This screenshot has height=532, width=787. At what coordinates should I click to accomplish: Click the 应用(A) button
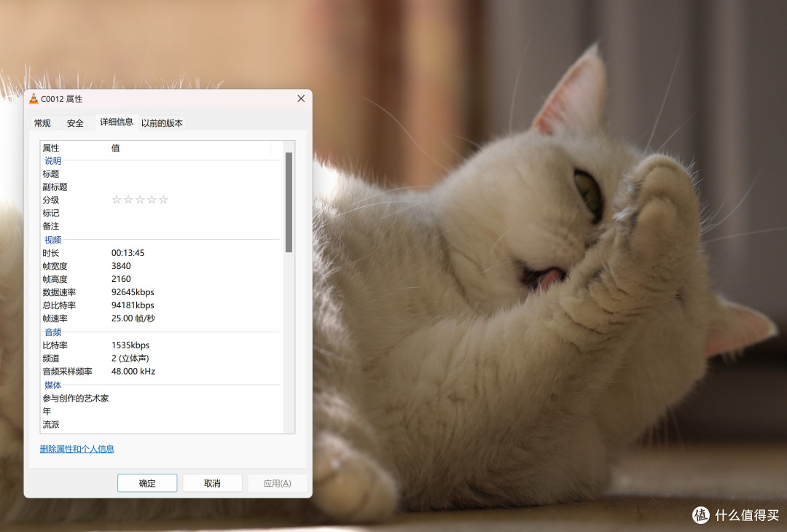click(277, 483)
